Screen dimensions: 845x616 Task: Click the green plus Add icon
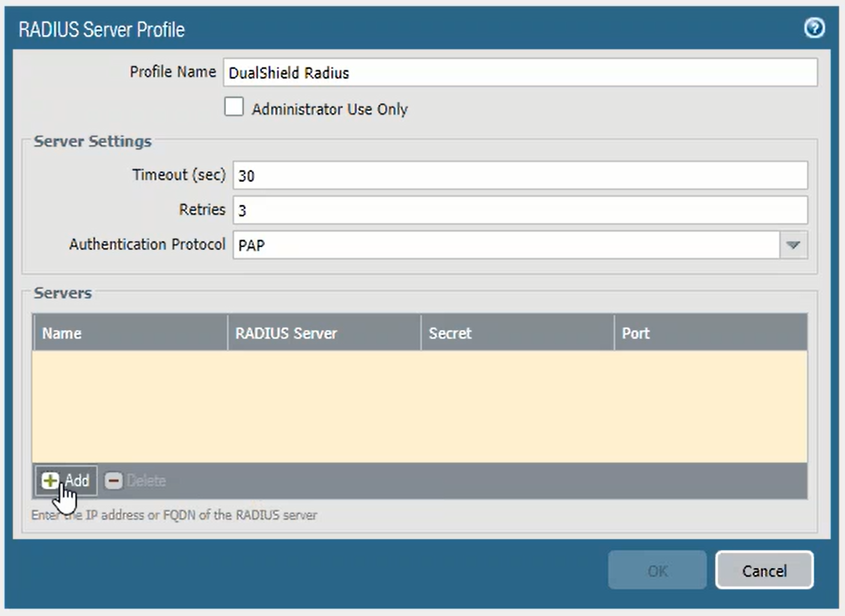pos(49,481)
